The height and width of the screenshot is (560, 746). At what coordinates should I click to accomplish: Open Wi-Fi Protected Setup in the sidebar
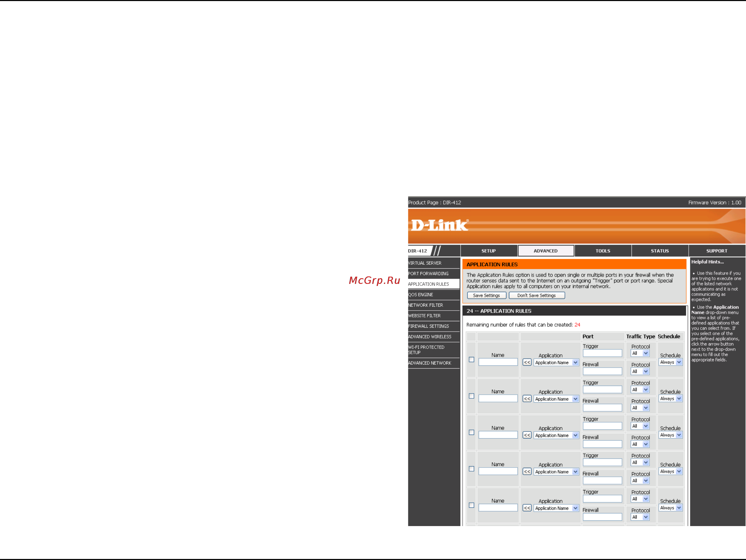[434, 350]
